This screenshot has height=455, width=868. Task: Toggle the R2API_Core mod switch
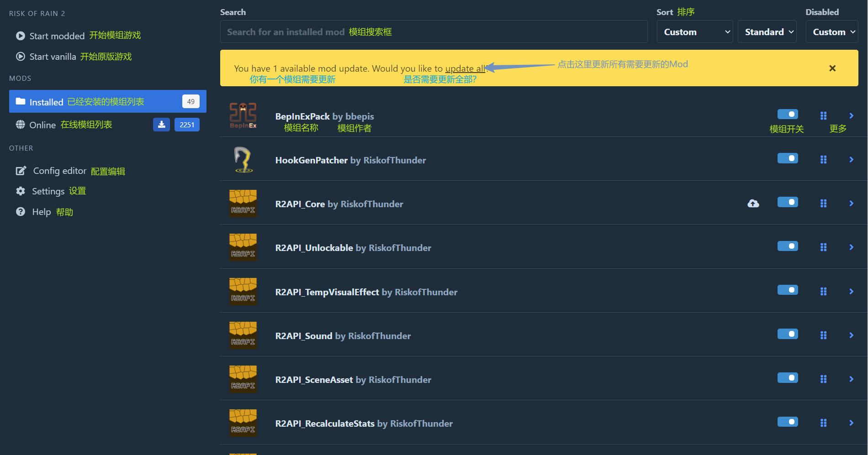click(x=788, y=202)
